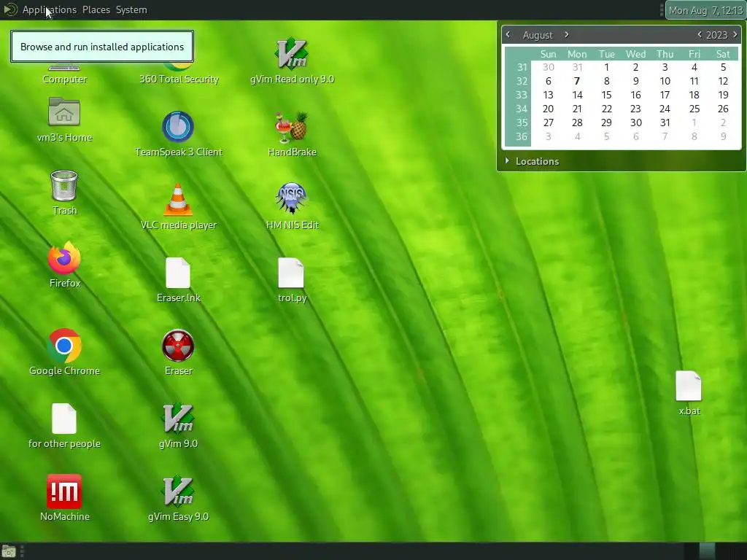Select the Trash desktop icon

click(64, 186)
